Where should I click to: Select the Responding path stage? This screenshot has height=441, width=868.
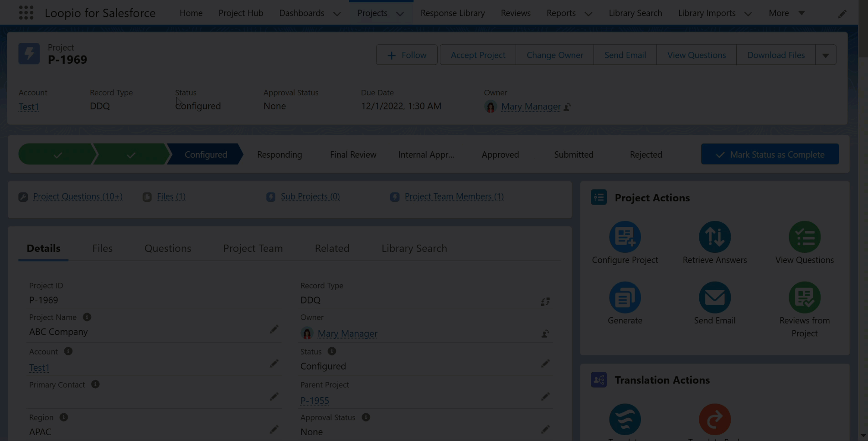(x=279, y=154)
